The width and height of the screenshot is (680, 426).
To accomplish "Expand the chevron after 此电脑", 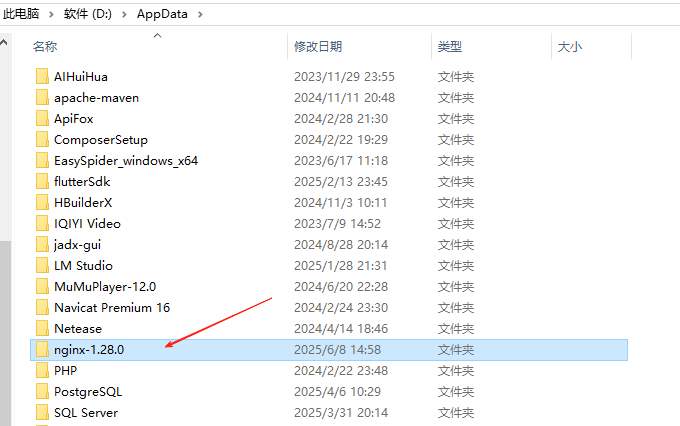I will 51,14.
